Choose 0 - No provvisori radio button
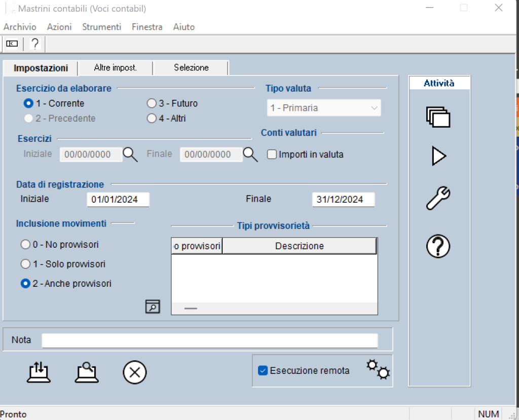This screenshot has height=420, width=519. (x=25, y=245)
